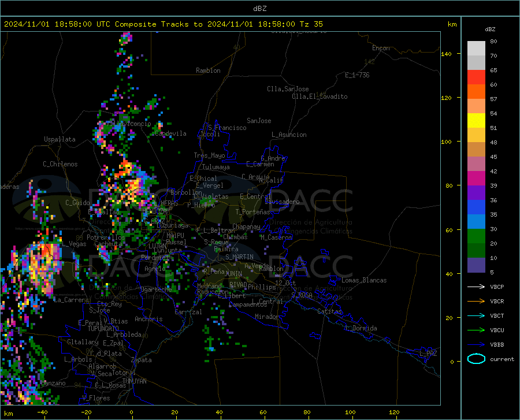
Task: Pick the magenta 39-42 dBZ legend swatch
Action: coord(476,179)
